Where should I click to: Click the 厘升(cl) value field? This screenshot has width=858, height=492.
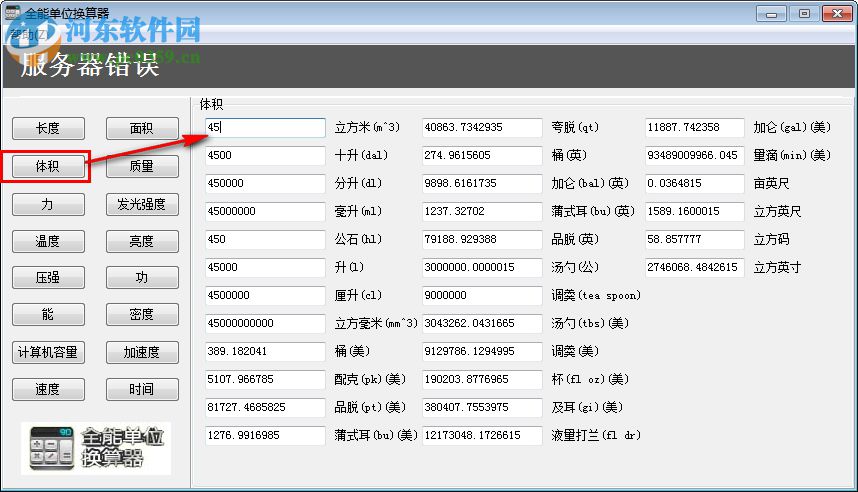[265, 295]
